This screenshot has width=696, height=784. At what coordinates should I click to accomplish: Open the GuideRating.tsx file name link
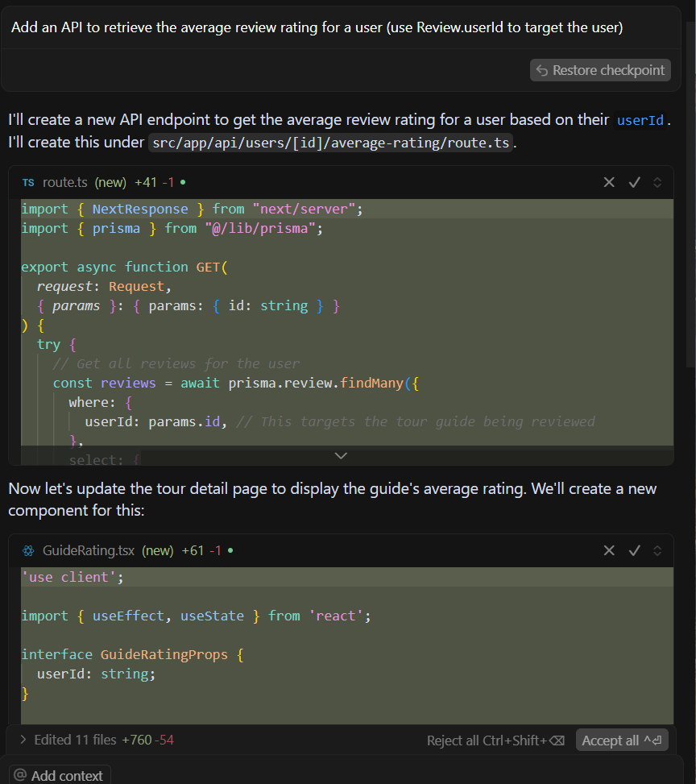89,550
